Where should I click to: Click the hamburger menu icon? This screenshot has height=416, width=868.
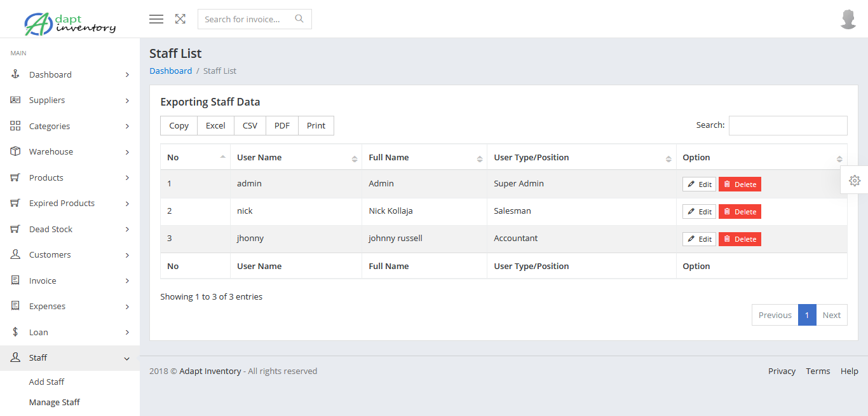tap(156, 19)
